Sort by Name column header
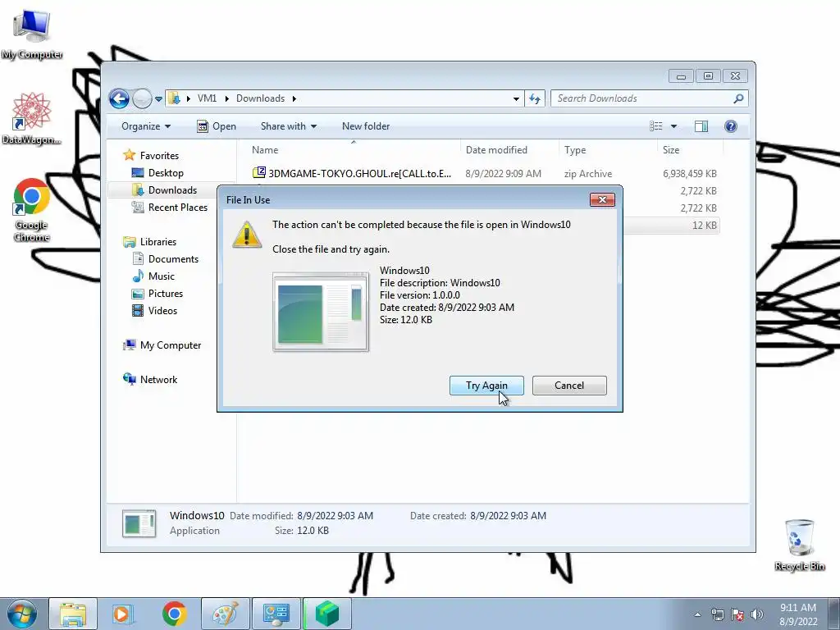 354,150
